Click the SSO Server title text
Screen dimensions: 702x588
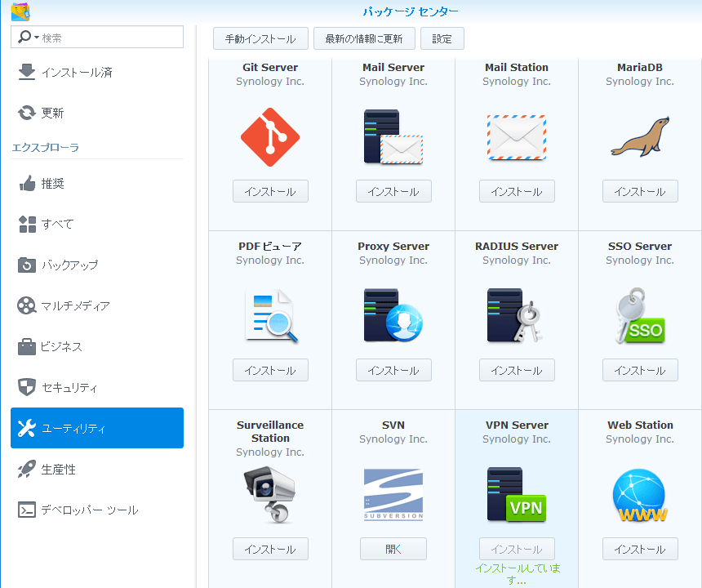(640, 246)
